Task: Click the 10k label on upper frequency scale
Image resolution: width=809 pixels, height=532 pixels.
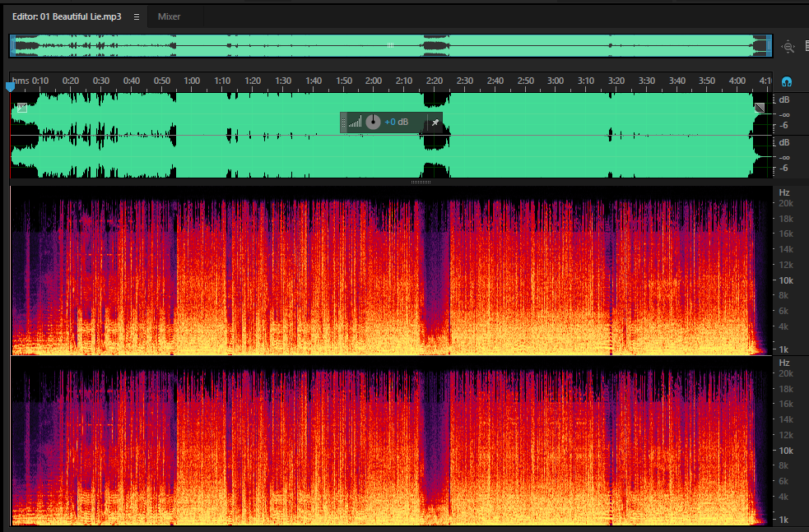Action: (x=786, y=280)
